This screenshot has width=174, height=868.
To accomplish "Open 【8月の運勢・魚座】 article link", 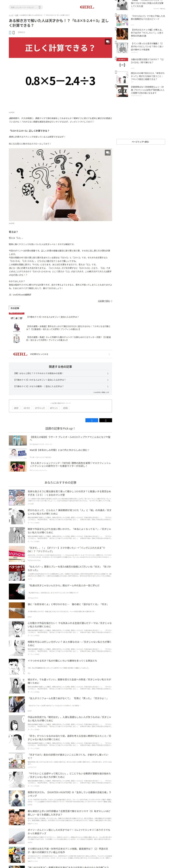I will coord(69,338).
